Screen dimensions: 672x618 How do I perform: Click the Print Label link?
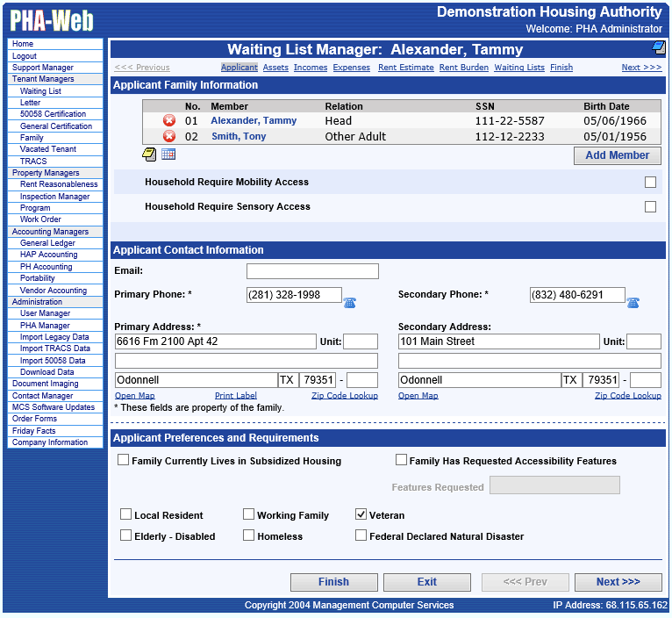pyautogui.click(x=236, y=395)
